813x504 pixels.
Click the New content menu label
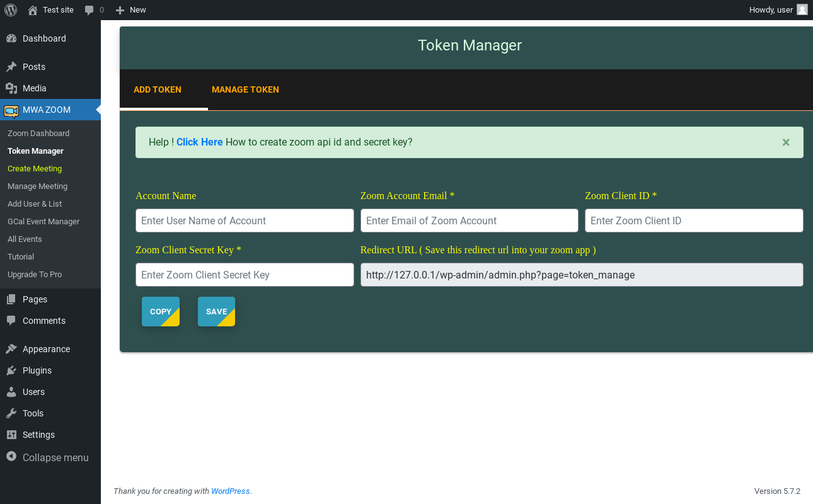click(137, 10)
